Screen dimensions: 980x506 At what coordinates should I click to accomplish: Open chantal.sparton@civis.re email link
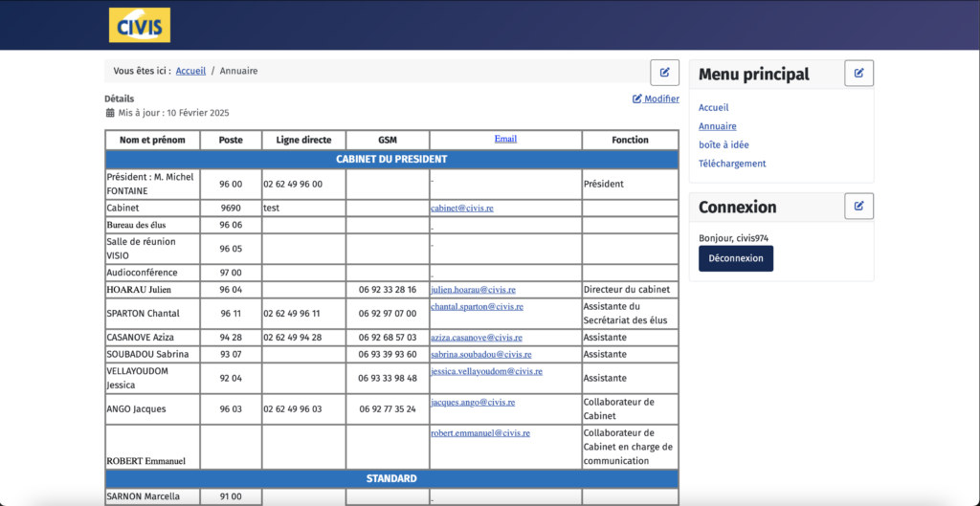pyautogui.click(x=477, y=307)
